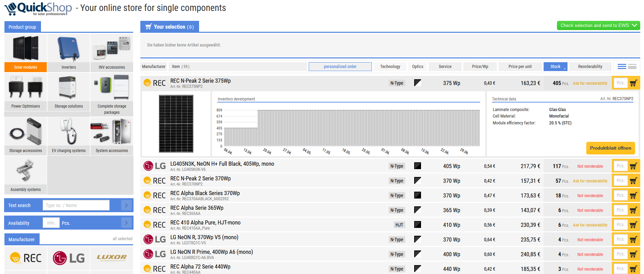Expand Check selection and send to EWS
The image size is (644, 274).
tap(598, 26)
